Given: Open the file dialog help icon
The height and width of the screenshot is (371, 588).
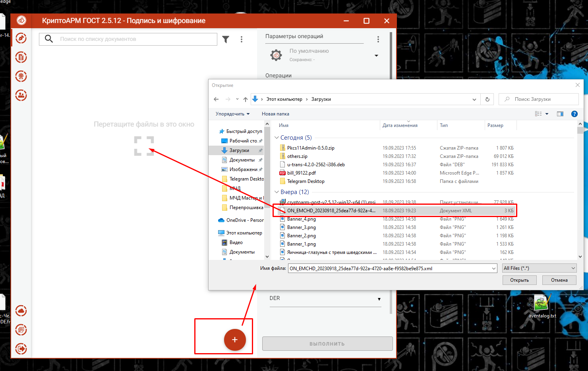Looking at the screenshot, I should pos(574,114).
